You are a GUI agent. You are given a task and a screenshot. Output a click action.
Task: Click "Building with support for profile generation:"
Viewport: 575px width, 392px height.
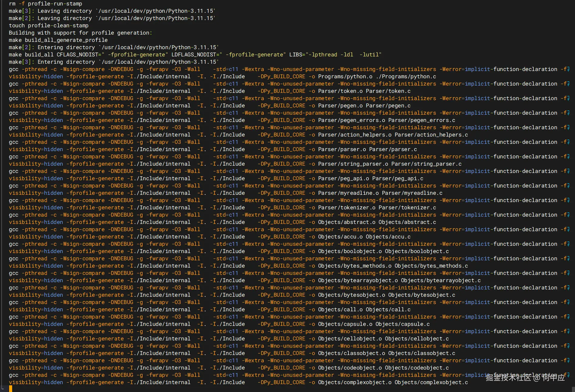(x=80, y=33)
